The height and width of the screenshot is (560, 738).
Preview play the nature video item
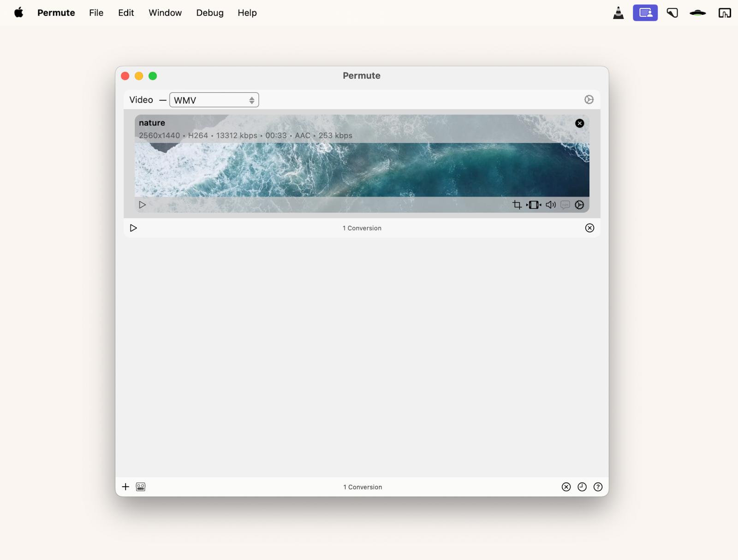pos(143,205)
